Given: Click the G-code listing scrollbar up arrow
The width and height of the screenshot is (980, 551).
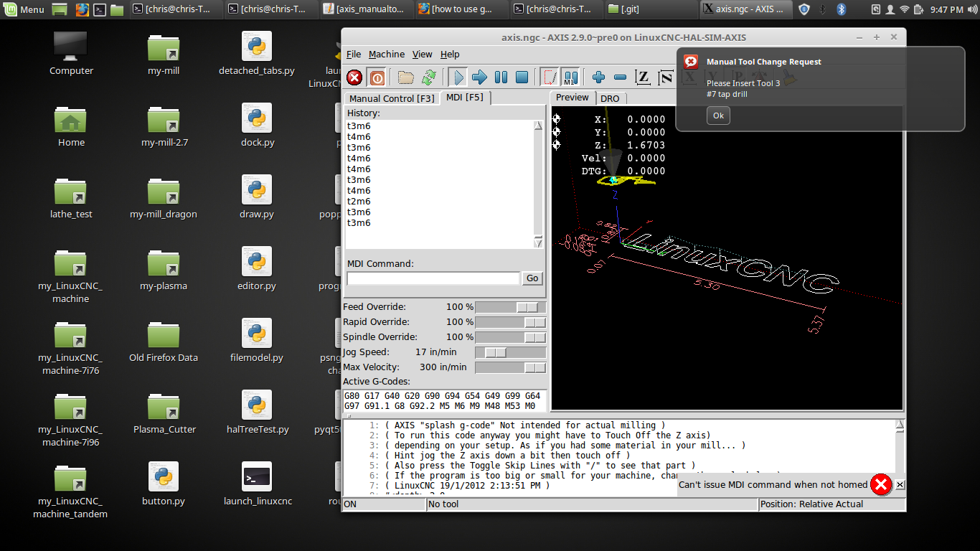Looking at the screenshot, I should pos(900,425).
